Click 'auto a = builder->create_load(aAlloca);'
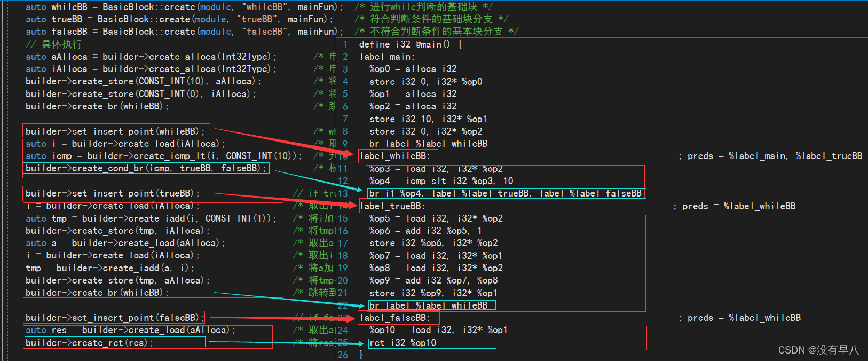 tap(125, 243)
